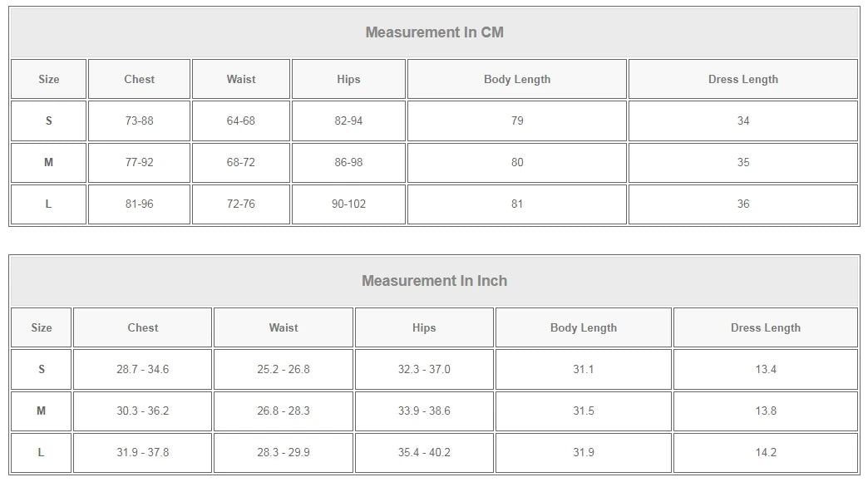Viewport: 868px width, 482px height.
Task: Click the body length value 79
Action: (x=517, y=120)
